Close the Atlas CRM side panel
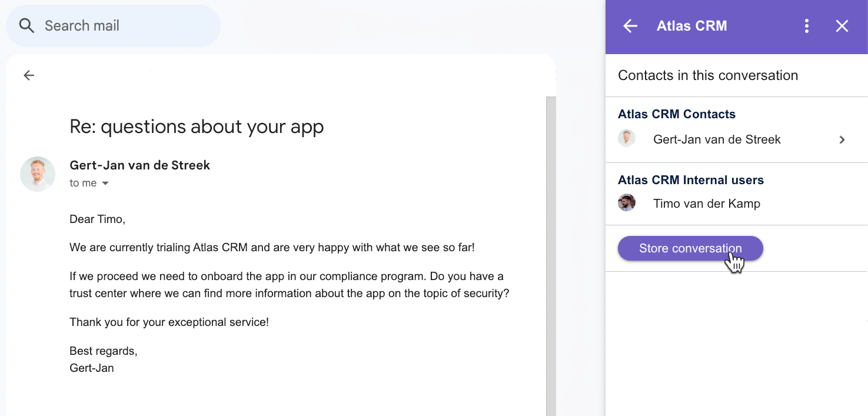 click(x=842, y=26)
